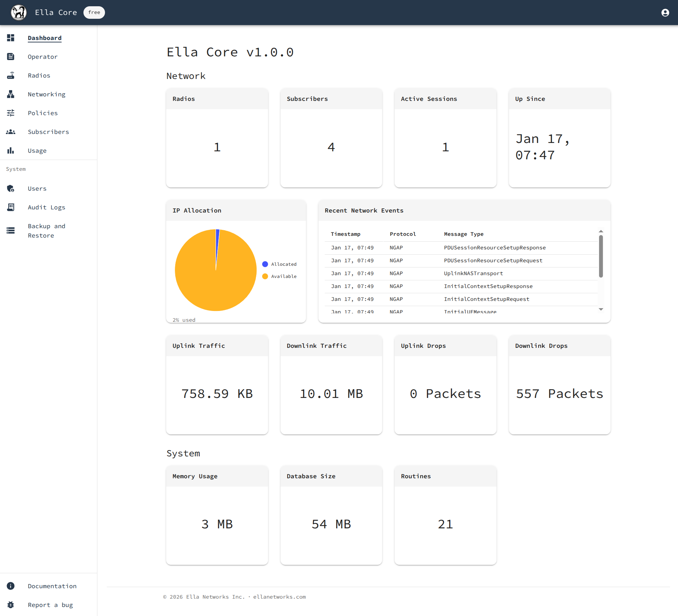Click the free plan badge in the header
This screenshot has height=616, width=678.
point(94,12)
